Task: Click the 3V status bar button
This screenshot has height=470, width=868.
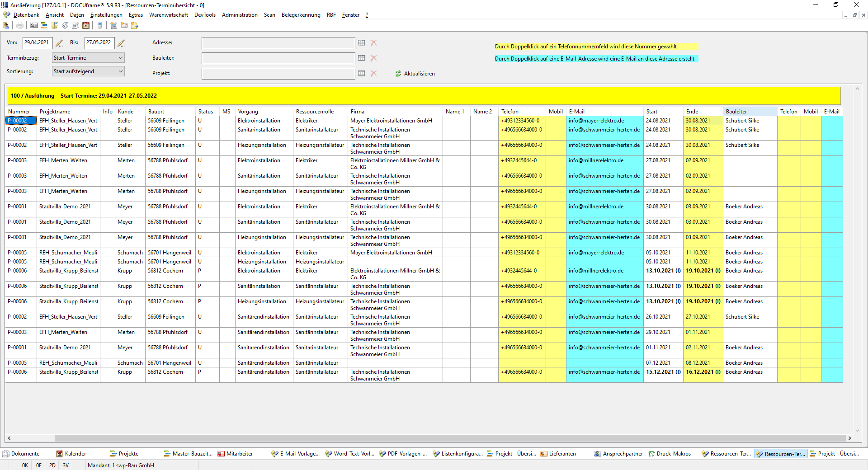Action: click(66, 465)
